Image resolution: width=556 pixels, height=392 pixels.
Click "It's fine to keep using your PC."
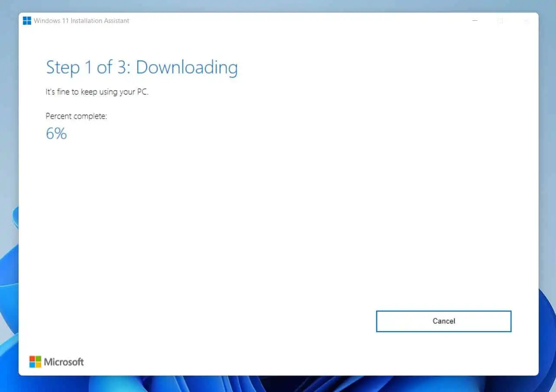point(97,92)
